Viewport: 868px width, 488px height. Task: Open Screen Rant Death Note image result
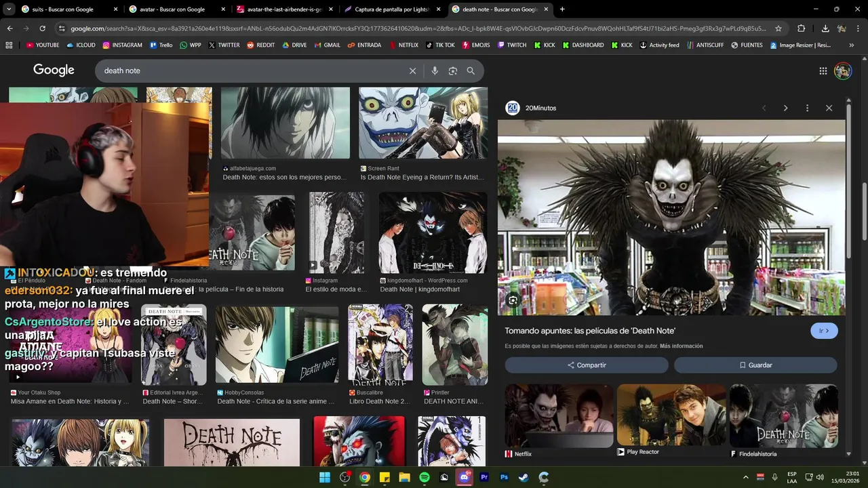[423, 123]
